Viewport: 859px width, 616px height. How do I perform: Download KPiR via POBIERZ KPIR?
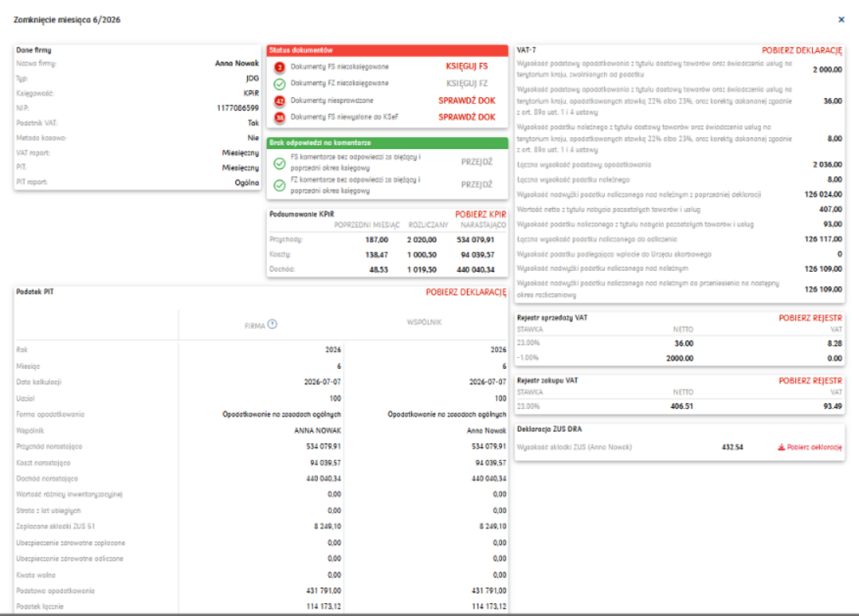click(481, 215)
